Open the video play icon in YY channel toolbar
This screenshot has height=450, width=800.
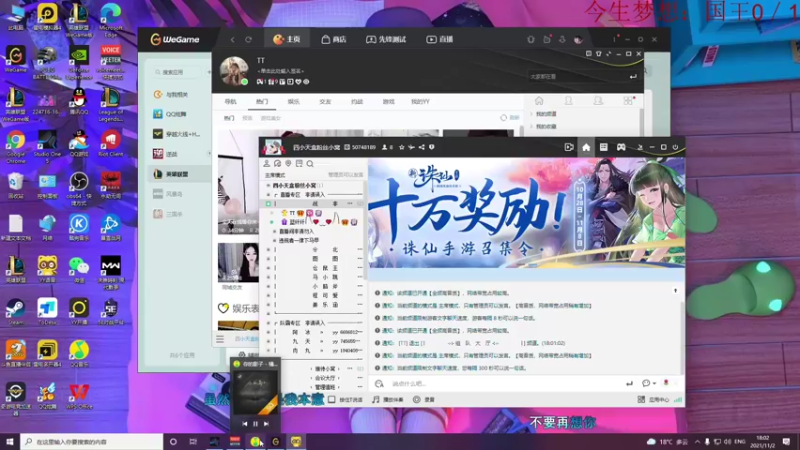pyautogui.click(x=569, y=147)
